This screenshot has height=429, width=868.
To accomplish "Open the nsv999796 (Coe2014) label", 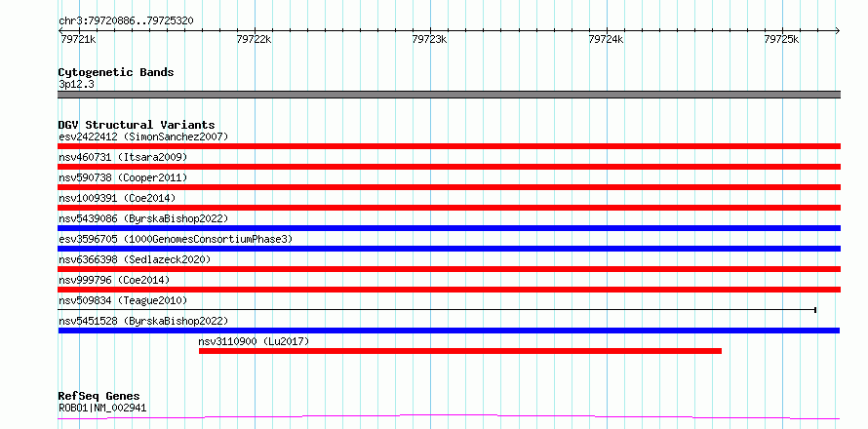I will point(114,280).
